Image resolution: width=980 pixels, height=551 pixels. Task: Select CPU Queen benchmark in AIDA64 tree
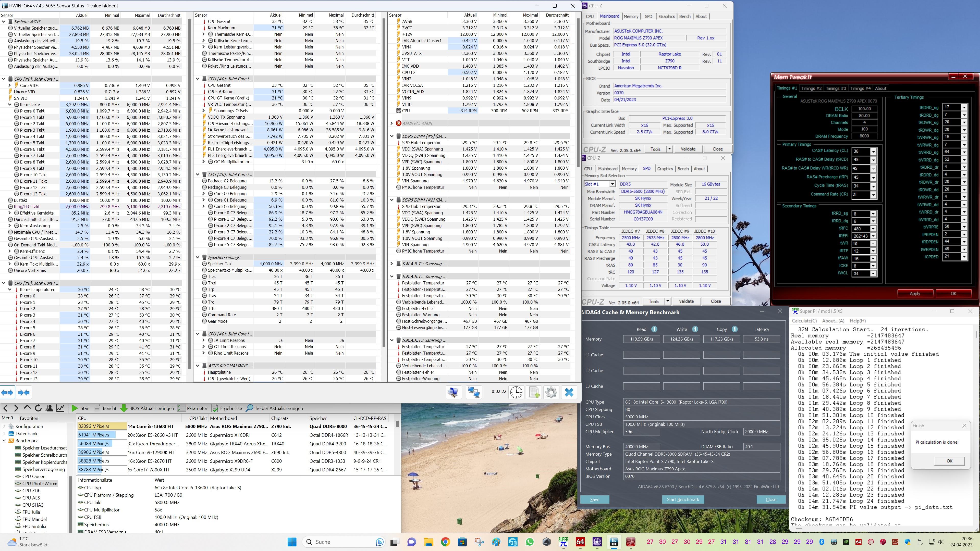tap(33, 476)
